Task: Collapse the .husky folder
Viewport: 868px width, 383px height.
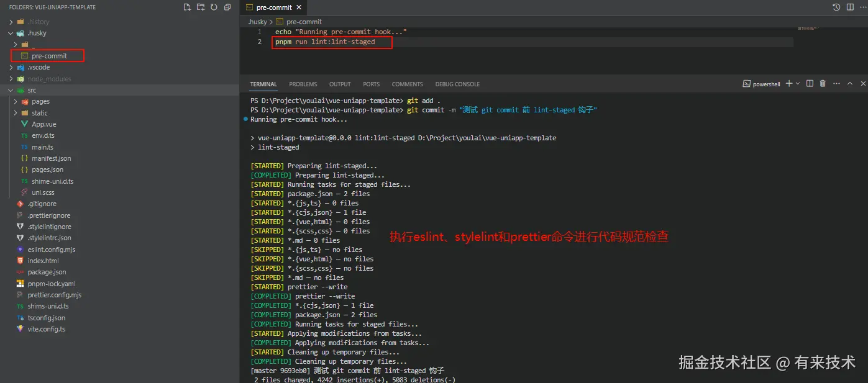Action: [11, 33]
